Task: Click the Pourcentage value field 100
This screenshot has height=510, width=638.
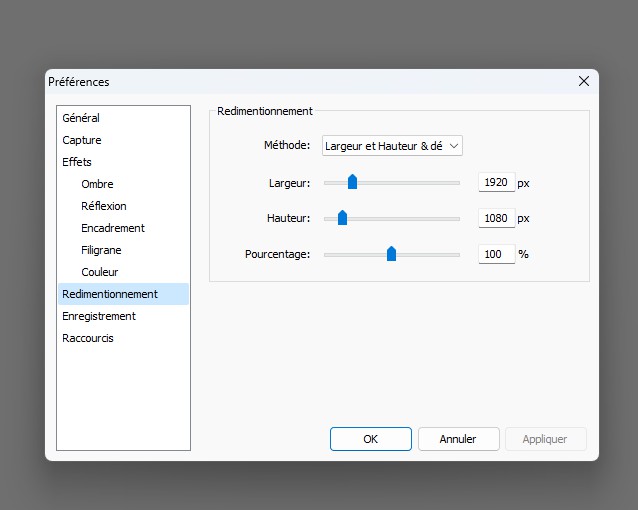Action: (x=496, y=255)
